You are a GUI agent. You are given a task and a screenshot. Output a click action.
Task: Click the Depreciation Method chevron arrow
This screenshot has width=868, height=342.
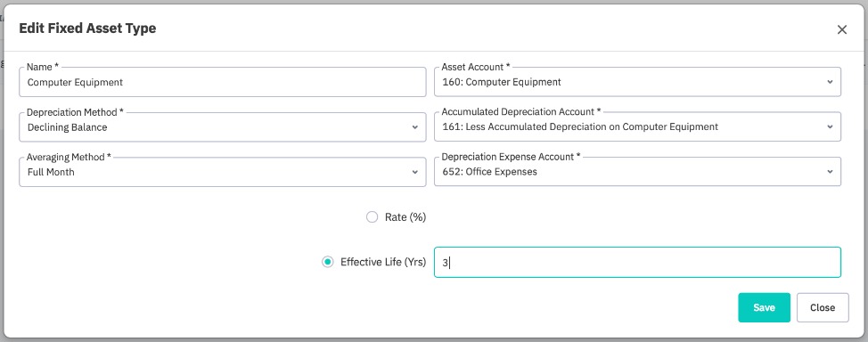pos(414,127)
